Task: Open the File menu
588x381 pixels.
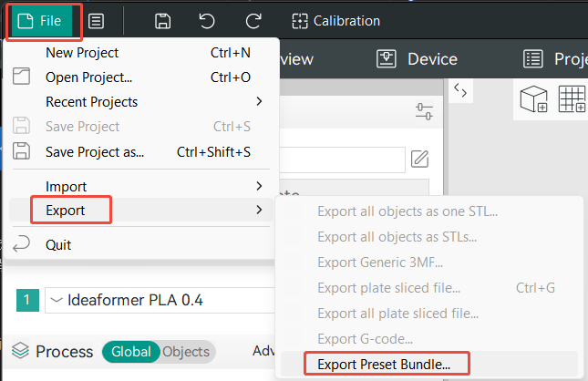Action: point(40,21)
